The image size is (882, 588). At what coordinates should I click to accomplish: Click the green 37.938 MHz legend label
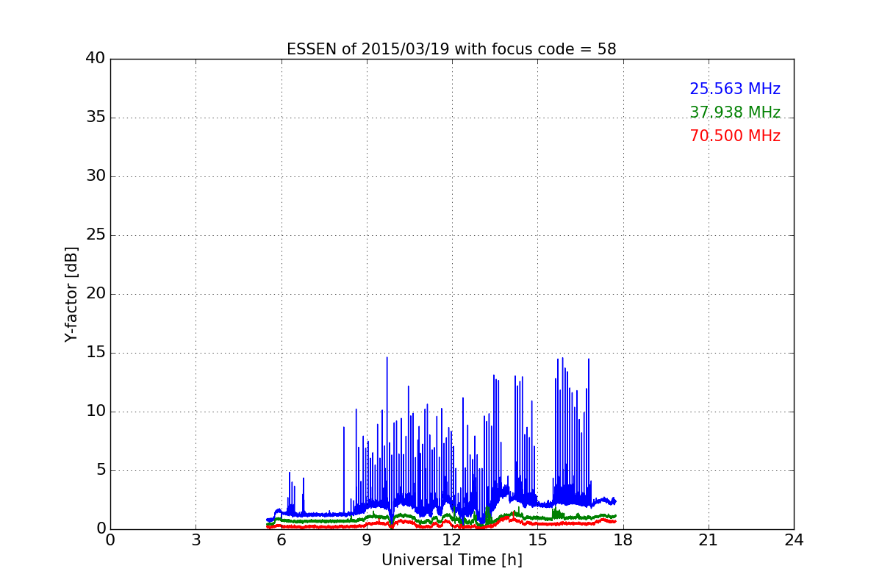(x=735, y=112)
